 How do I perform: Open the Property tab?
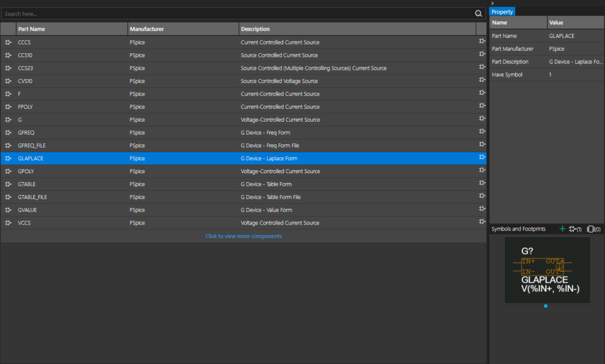pos(502,12)
